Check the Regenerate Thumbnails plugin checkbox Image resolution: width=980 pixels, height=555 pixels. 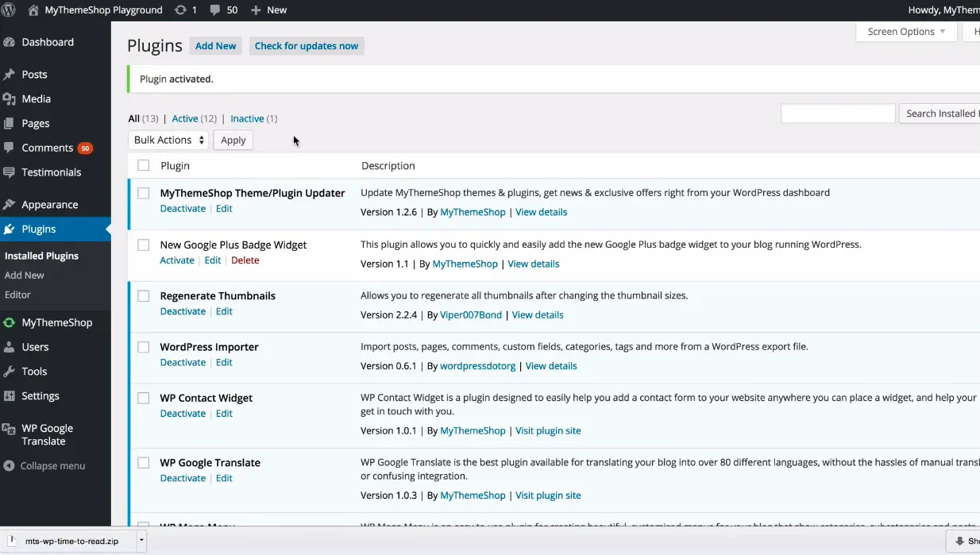coord(144,296)
